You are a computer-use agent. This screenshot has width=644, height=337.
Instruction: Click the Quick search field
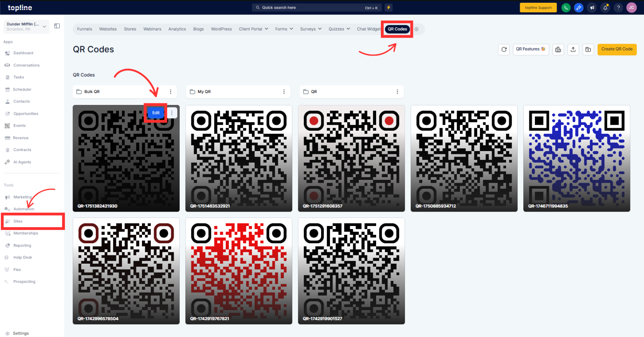tap(317, 8)
